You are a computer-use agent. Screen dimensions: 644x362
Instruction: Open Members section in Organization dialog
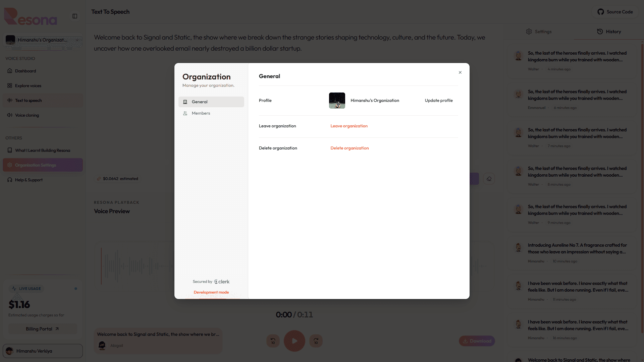pyautogui.click(x=211, y=113)
